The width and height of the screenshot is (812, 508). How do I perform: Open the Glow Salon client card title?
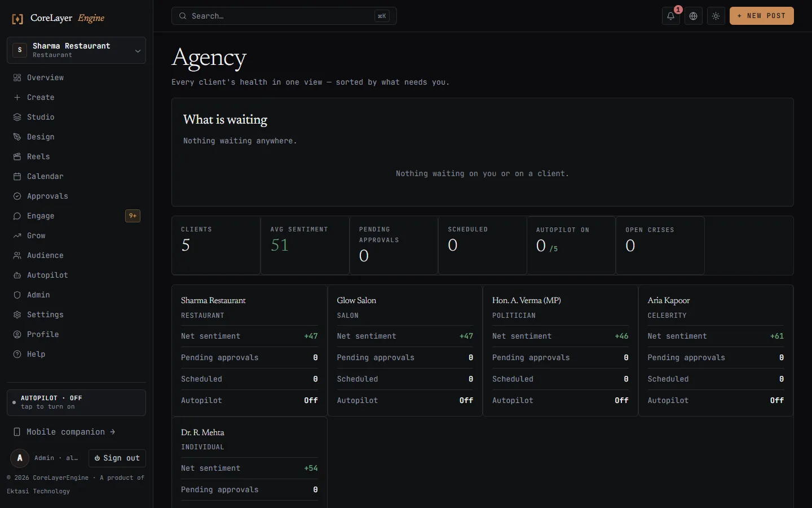(x=356, y=300)
